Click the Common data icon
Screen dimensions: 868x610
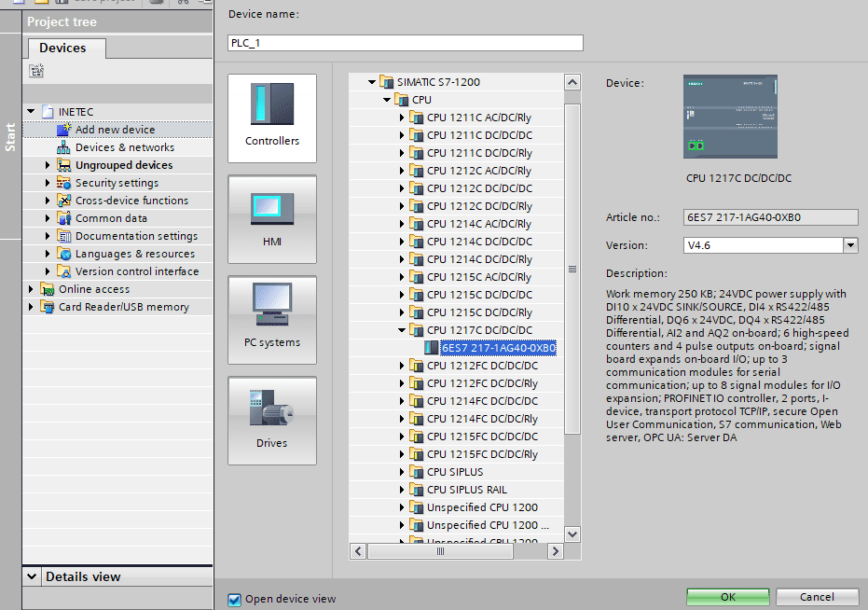pyautogui.click(x=64, y=218)
